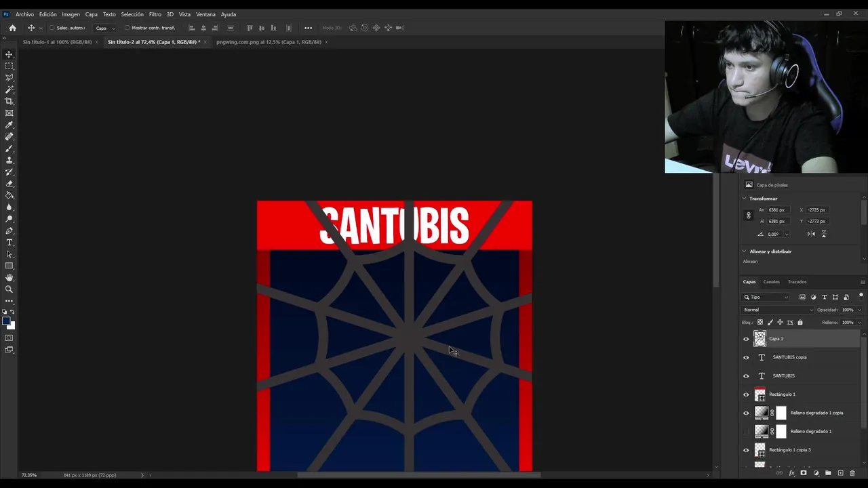Select the Hand tool
The height and width of the screenshot is (488, 868).
click(9, 277)
